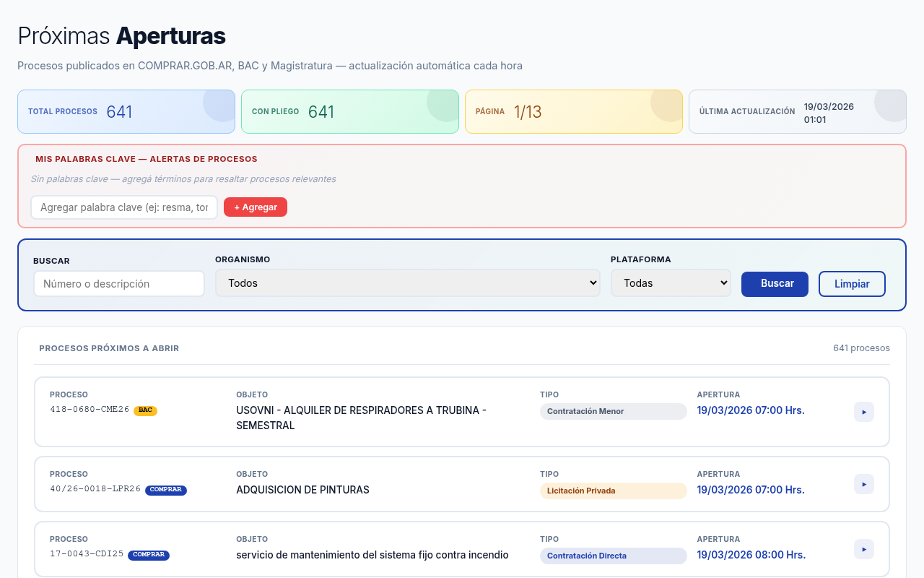Click the + Agregar keyword button
This screenshot has width=924, height=578.
[x=256, y=207]
